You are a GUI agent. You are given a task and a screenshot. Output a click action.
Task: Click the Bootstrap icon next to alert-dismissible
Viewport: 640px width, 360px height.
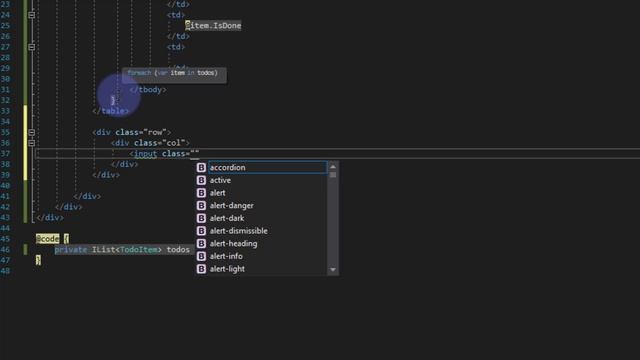coord(201,231)
